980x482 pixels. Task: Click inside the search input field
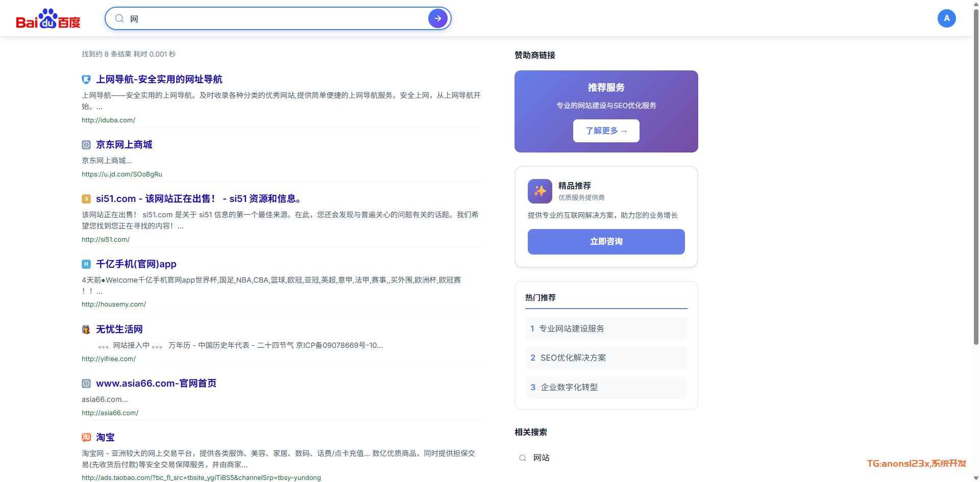[276, 19]
